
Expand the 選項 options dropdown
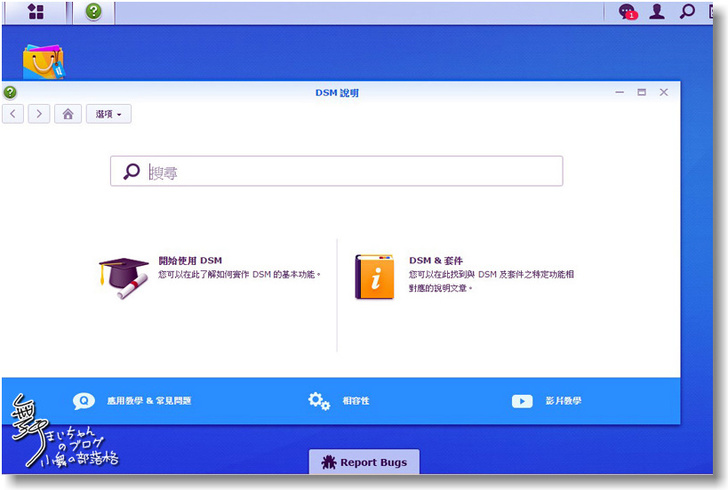109,114
